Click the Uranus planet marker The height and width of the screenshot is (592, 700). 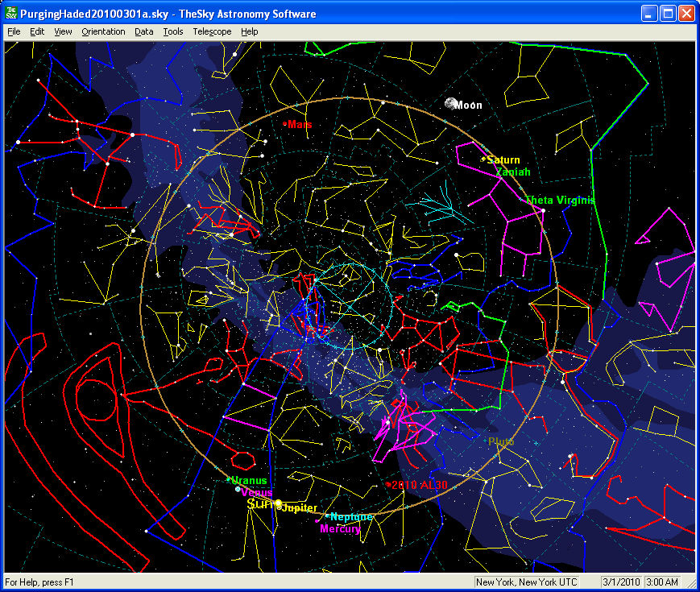(x=229, y=480)
